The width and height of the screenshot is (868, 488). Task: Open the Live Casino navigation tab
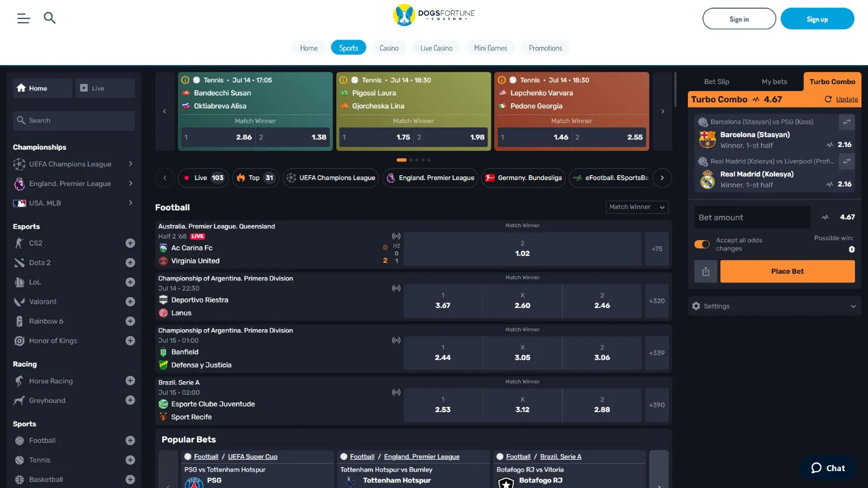(436, 48)
